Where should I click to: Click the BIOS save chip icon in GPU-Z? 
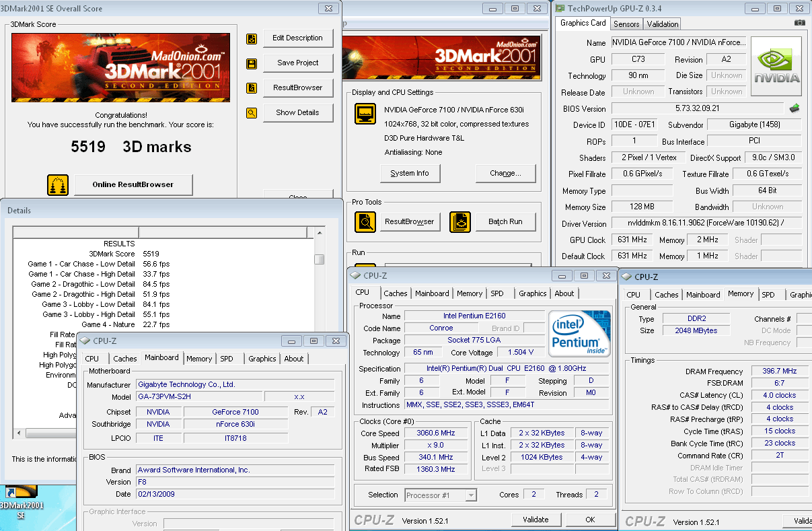coord(795,108)
